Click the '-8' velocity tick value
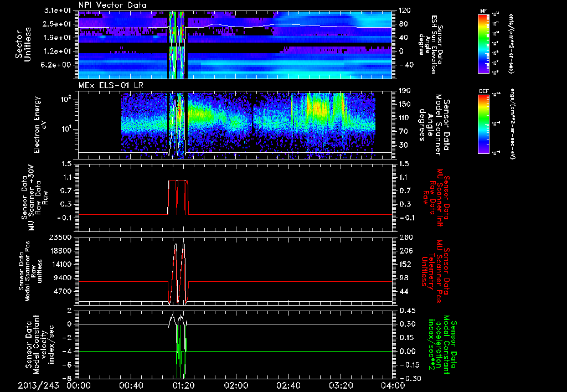The width and height of the screenshot is (567, 392). click(x=68, y=379)
